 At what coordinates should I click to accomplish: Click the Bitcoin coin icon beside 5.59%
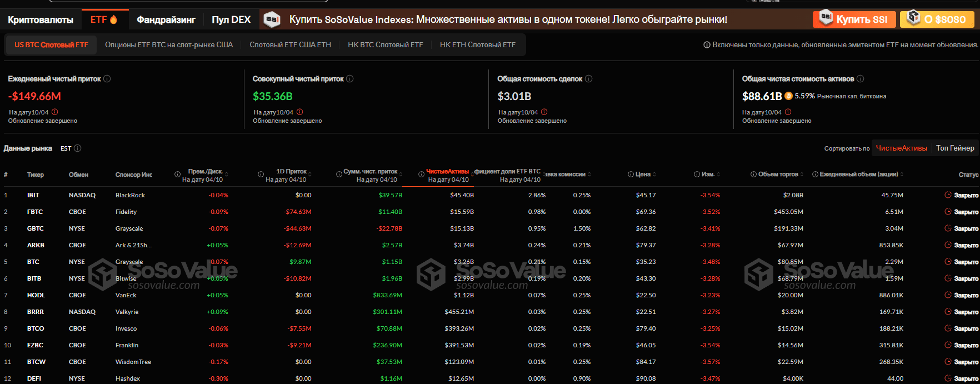(788, 96)
